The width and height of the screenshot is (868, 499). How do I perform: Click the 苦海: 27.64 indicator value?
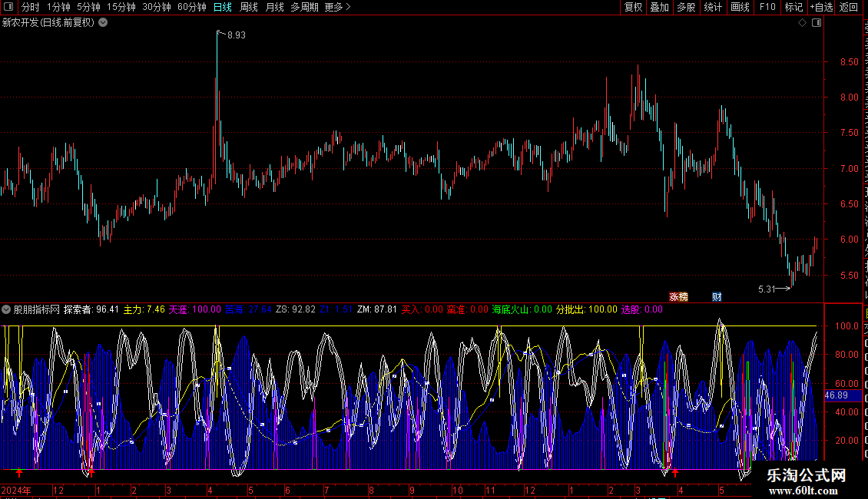pyautogui.click(x=249, y=309)
